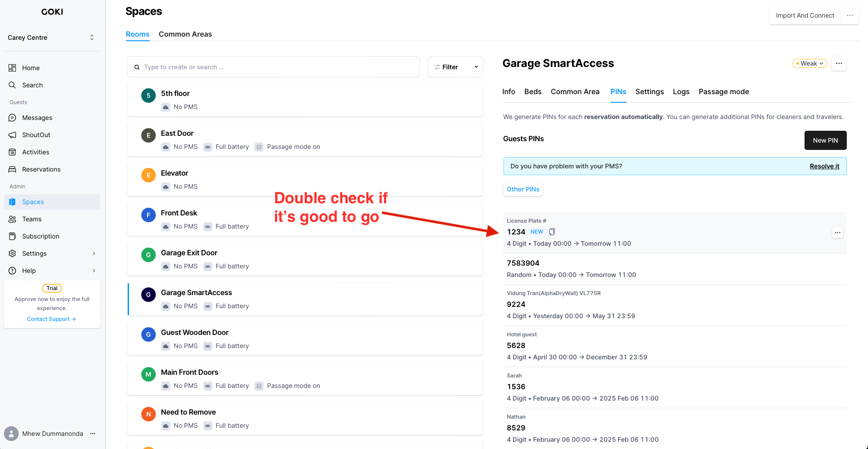This screenshot has height=449, width=868.
Task: Select the Front Desk room
Action: pyautogui.click(x=305, y=220)
